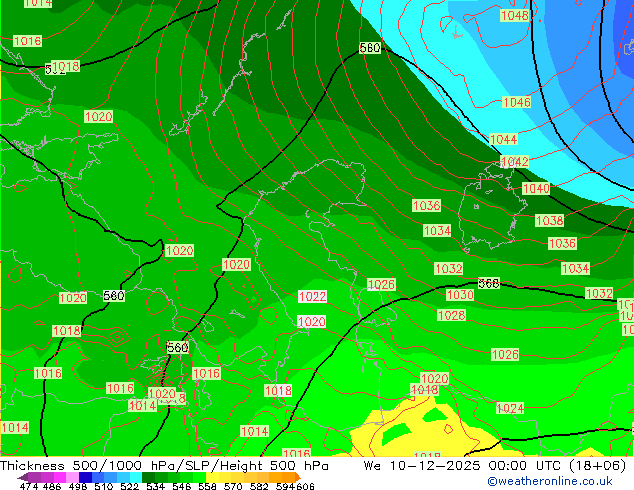The height and width of the screenshot is (490, 634).
Task: Pick the light pink legend swatch
Action: (72, 477)
